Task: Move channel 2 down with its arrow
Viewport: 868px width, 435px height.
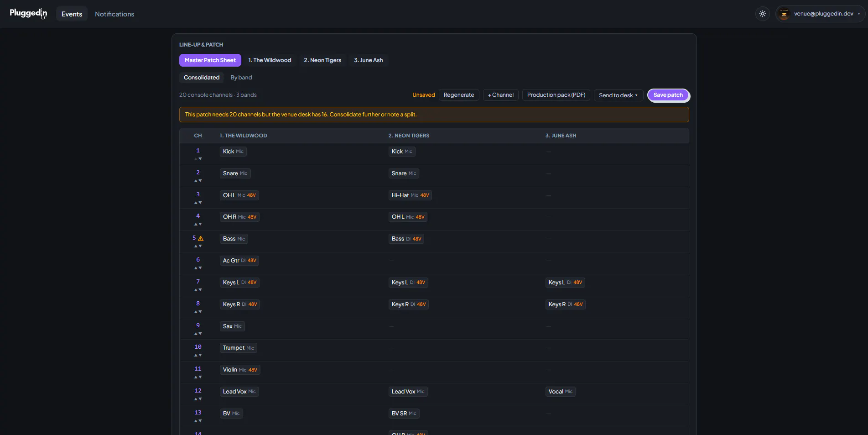Action: pos(200,181)
